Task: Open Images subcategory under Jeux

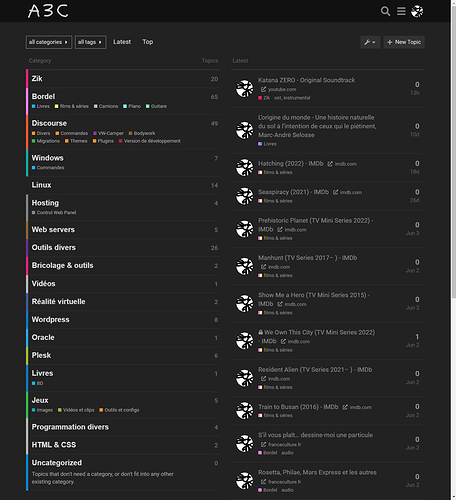Action: click(42, 410)
